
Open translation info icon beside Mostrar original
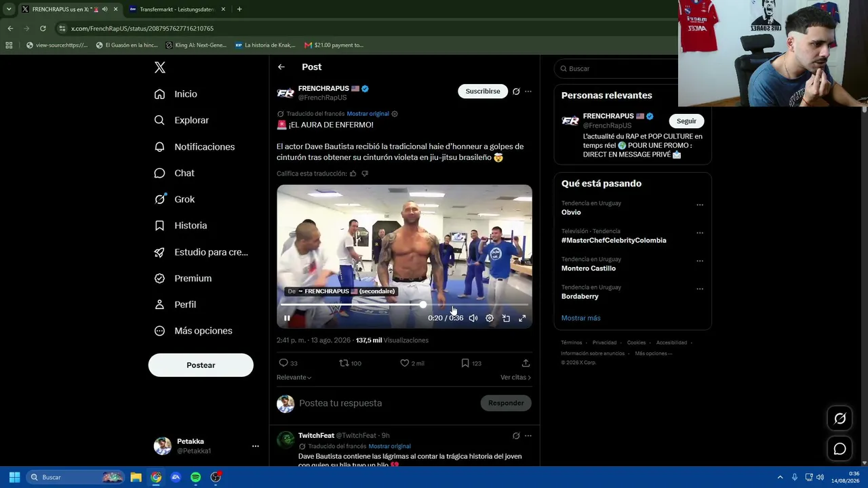pyautogui.click(x=395, y=114)
